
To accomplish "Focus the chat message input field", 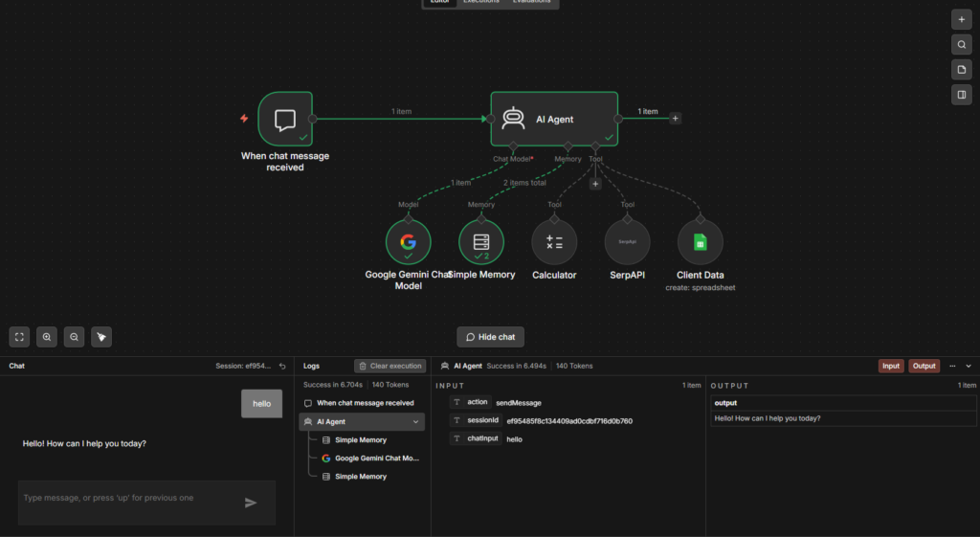I will 146,503.
